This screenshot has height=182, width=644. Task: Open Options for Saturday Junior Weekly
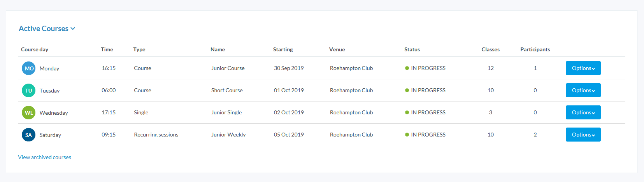tap(583, 135)
